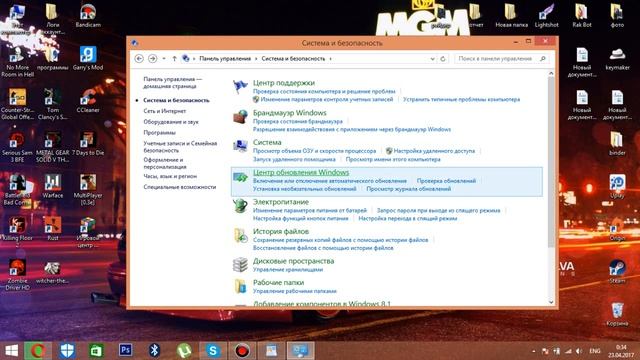
Task: Click the ENG language indicator
Action: pos(595,351)
